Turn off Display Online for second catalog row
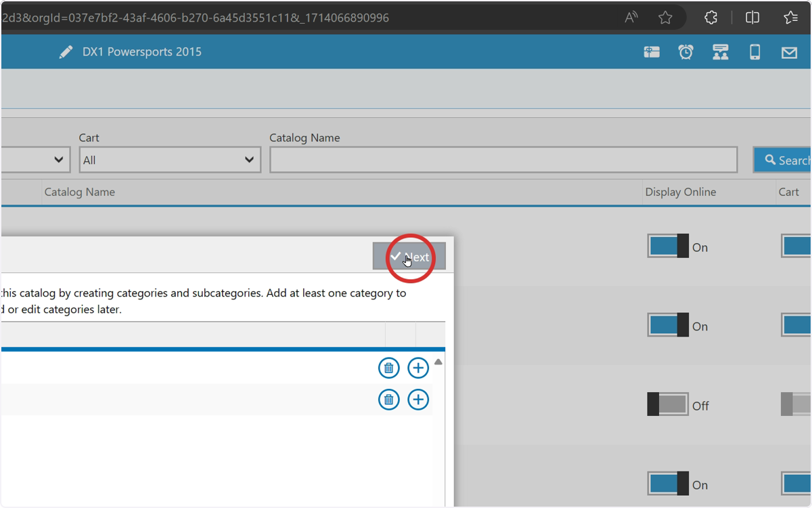Screen dimensions: 812x508 669,325
